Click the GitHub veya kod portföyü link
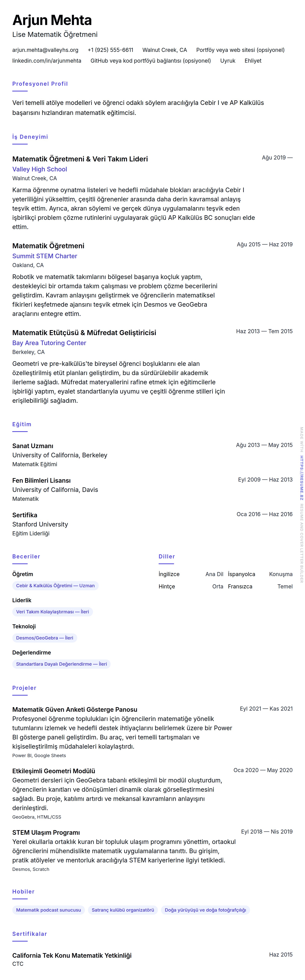The width and height of the screenshot is (305, 980). click(x=150, y=61)
